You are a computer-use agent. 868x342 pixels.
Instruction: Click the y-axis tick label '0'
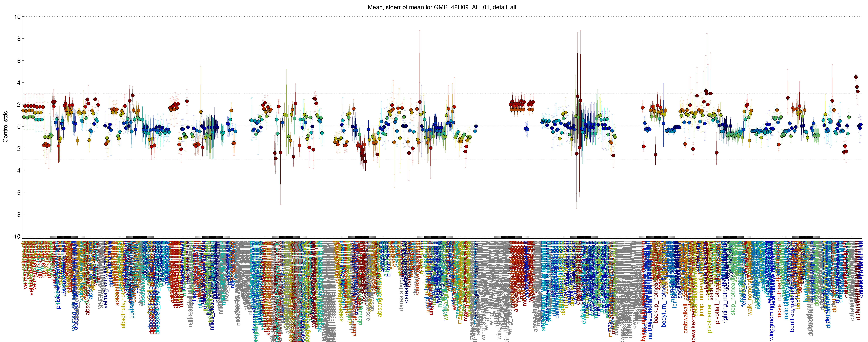coord(19,127)
